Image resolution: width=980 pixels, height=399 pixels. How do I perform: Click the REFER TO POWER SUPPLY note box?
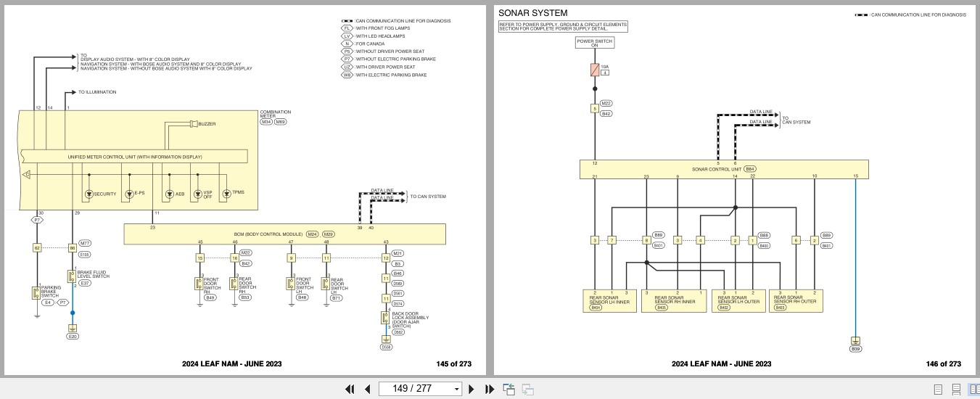click(563, 26)
